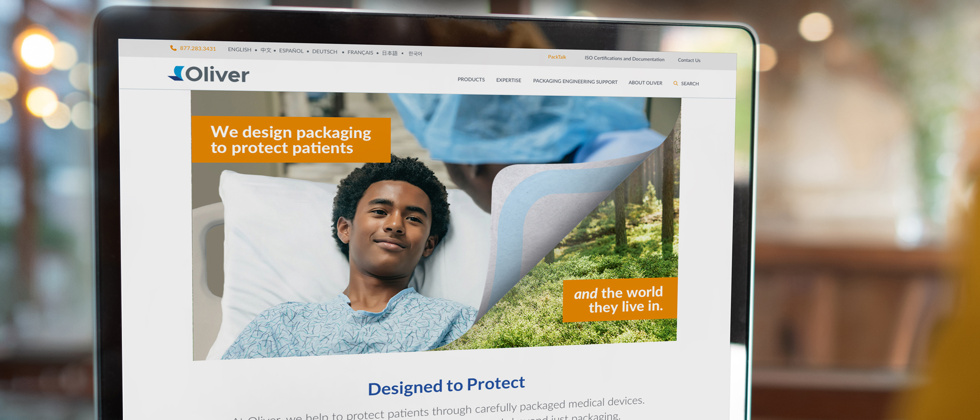
Task: Choose the Deutsch language option
Action: (325, 52)
